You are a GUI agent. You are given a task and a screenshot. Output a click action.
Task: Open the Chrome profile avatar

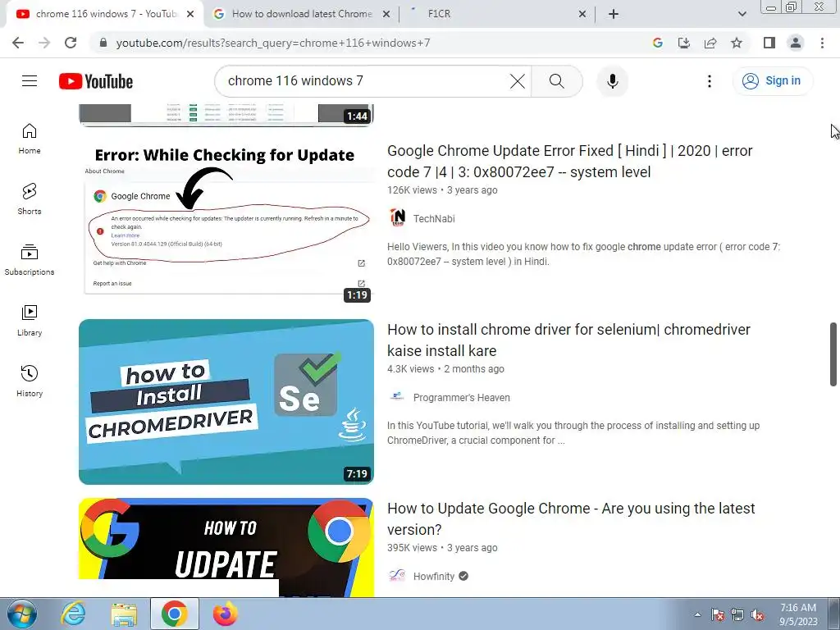[x=796, y=43]
